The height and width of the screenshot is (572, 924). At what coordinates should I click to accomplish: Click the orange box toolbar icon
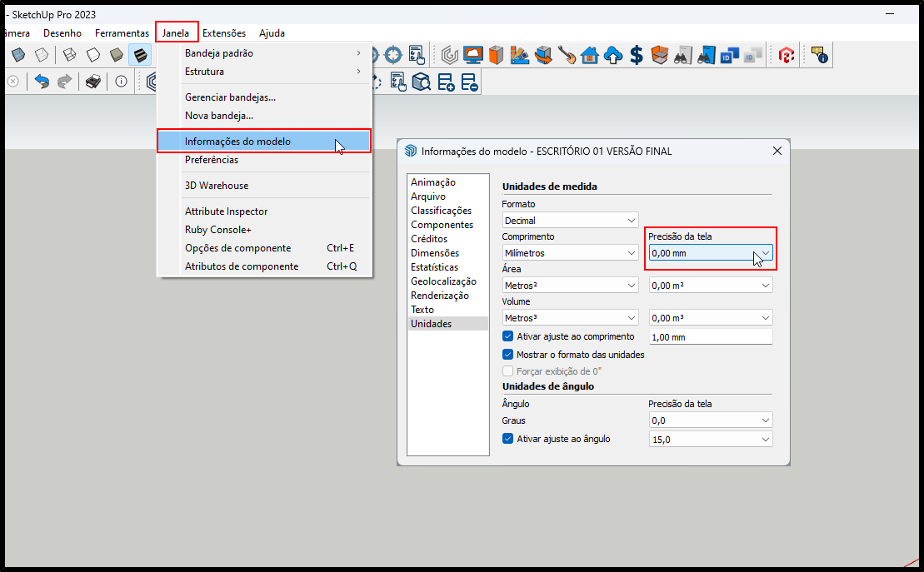pos(497,56)
